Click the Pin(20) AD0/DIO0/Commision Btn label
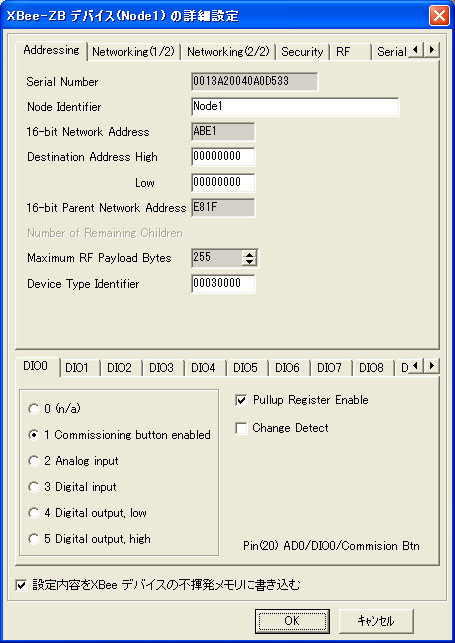 click(x=331, y=546)
